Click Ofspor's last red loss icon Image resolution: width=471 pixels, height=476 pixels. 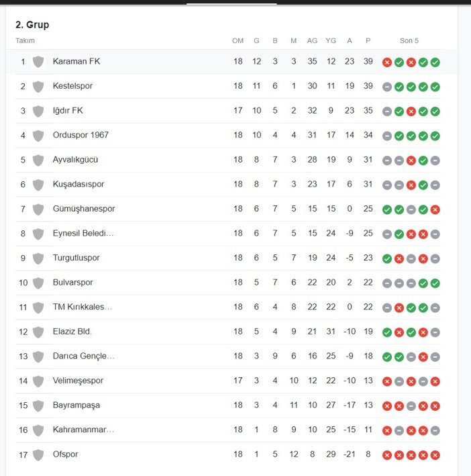pos(435,455)
